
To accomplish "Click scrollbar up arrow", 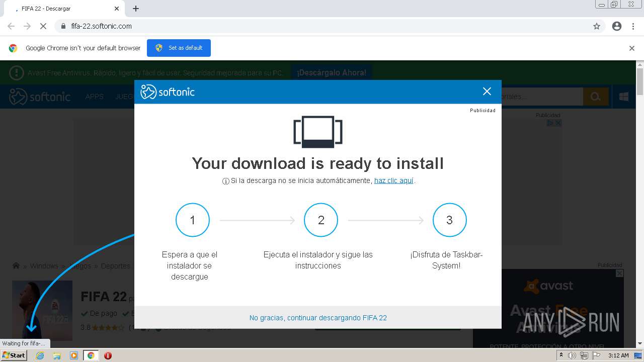I will tap(640, 64).
